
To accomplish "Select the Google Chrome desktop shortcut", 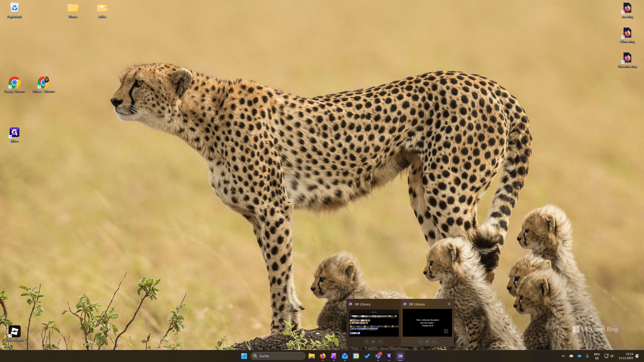I will coord(14,85).
